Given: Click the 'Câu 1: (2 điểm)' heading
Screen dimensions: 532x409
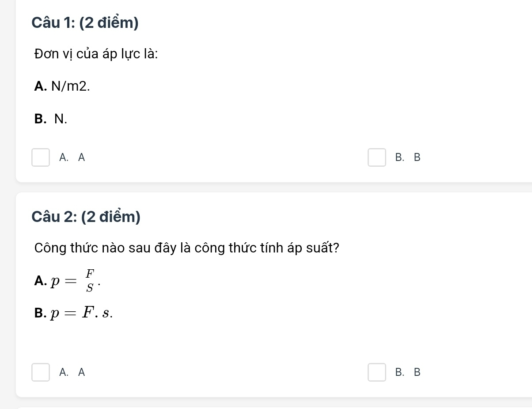Looking at the screenshot, I should pos(85,23).
